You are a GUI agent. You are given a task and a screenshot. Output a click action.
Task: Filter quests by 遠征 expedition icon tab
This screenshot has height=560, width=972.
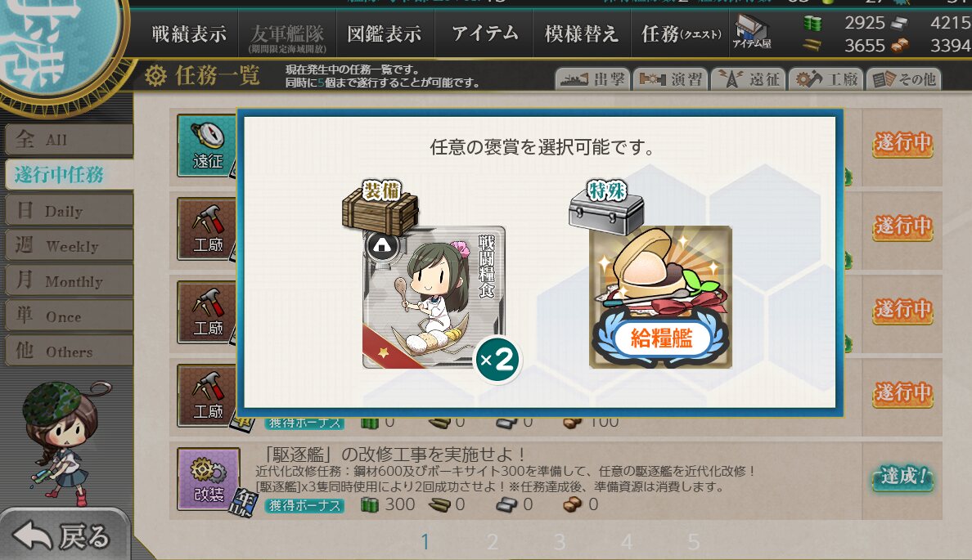tap(748, 79)
